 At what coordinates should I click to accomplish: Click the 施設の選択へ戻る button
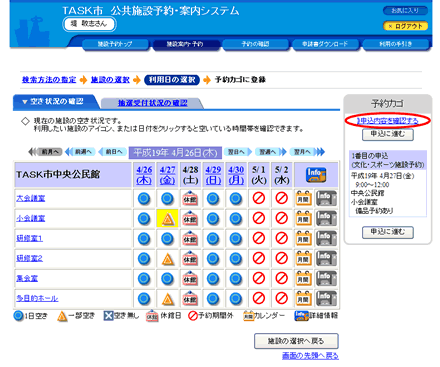[x=296, y=341]
